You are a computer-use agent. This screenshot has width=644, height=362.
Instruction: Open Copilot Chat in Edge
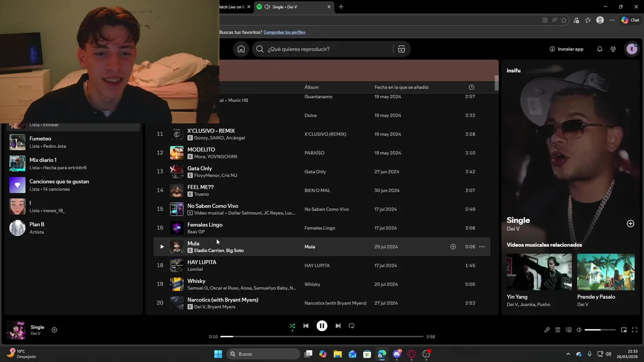[x=630, y=20]
